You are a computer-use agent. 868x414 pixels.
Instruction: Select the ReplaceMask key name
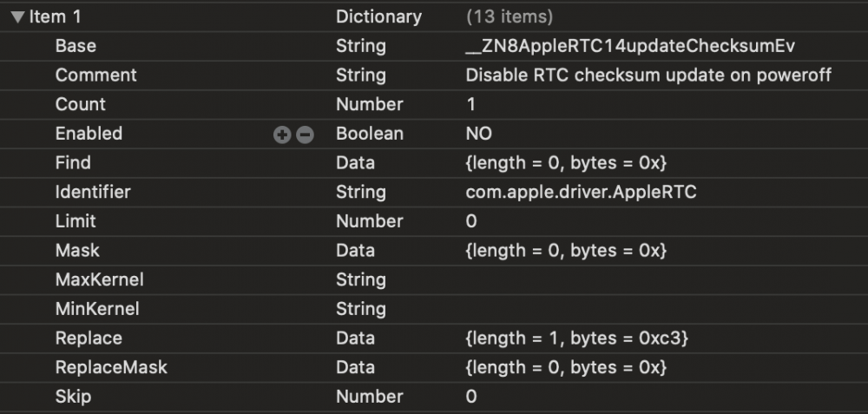click(x=111, y=367)
